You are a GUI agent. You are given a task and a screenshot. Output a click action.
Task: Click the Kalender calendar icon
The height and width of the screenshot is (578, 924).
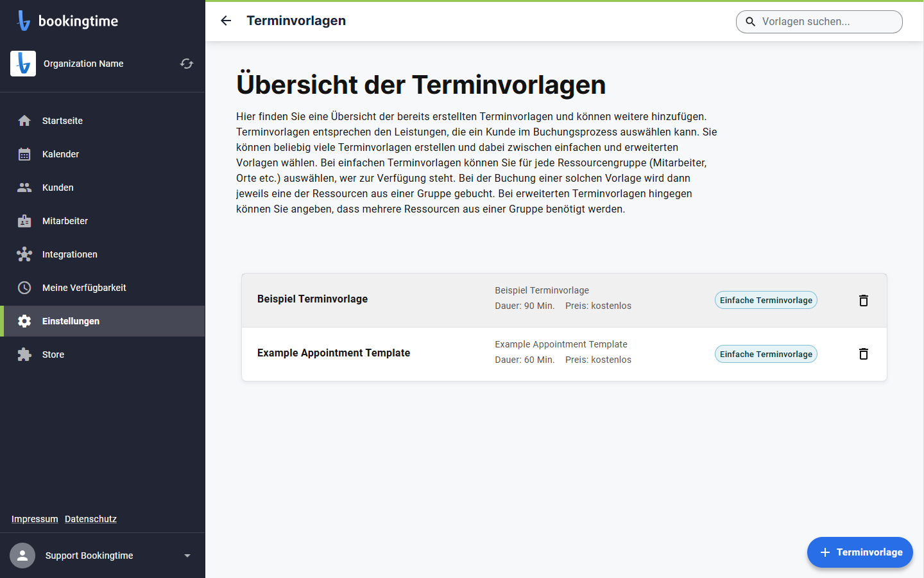(24, 154)
